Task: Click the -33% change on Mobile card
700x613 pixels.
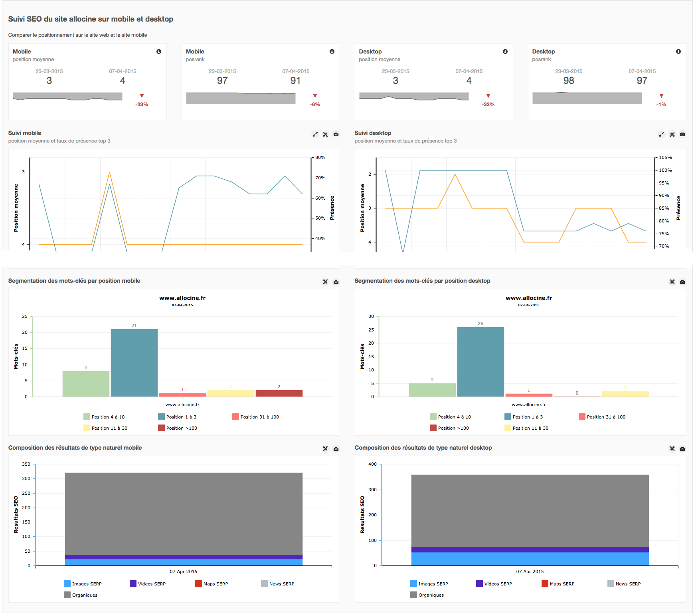Action: click(x=142, y=105)
